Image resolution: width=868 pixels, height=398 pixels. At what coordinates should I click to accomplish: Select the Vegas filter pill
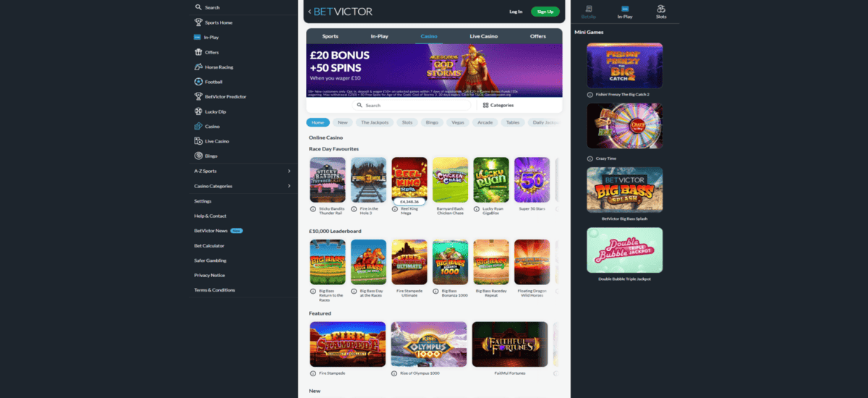(x=458, y=122)
